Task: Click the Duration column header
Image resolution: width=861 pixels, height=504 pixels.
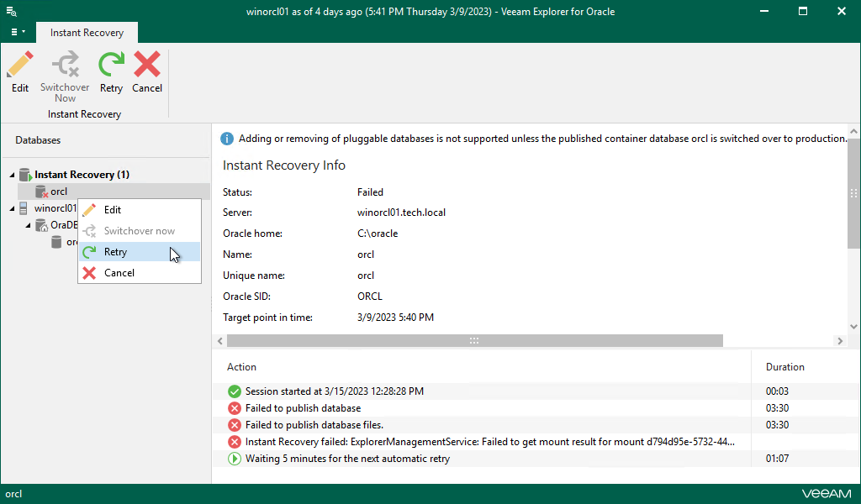Action: [x=784, y=367]
